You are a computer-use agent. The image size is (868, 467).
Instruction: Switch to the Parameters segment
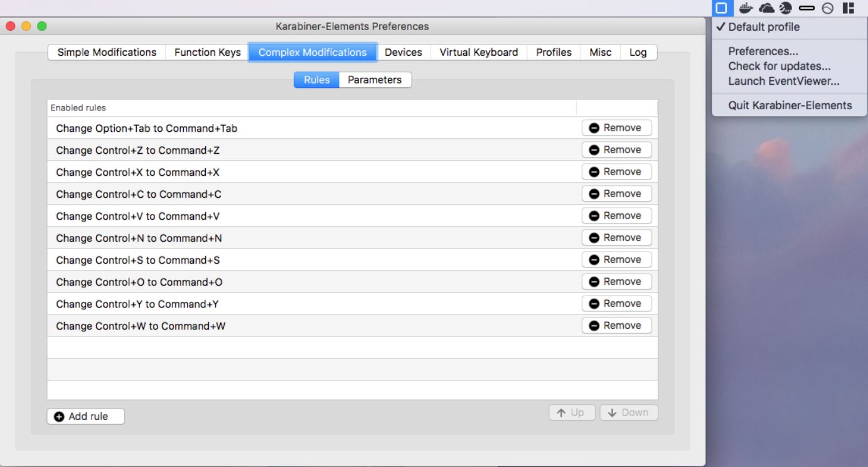pyautogui.click(x=375, y=80)
